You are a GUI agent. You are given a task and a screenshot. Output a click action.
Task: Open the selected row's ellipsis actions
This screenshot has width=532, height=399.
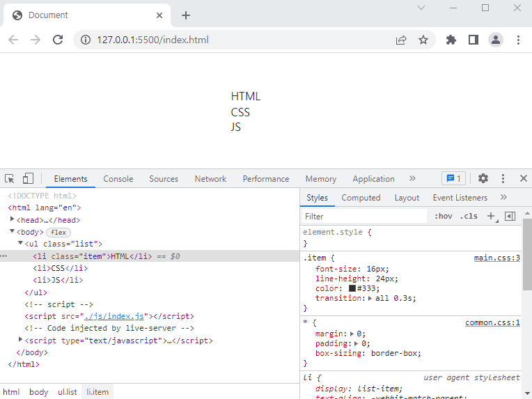(3, 256)
